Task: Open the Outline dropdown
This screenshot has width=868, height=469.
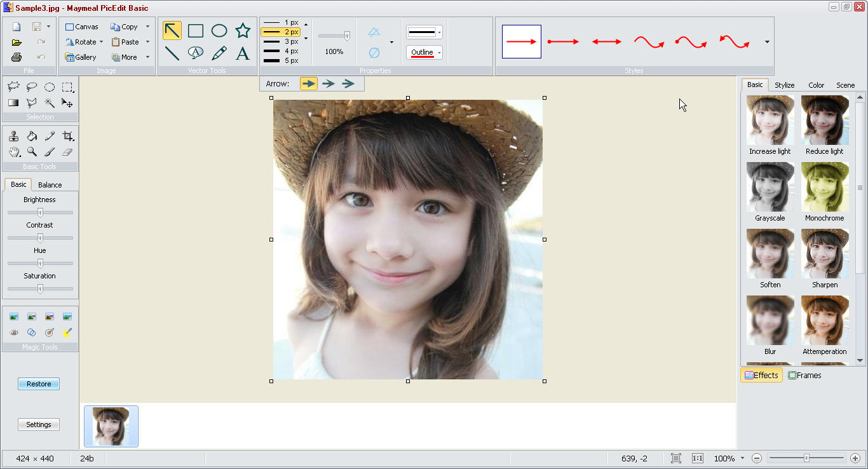Action: [439, 53]
